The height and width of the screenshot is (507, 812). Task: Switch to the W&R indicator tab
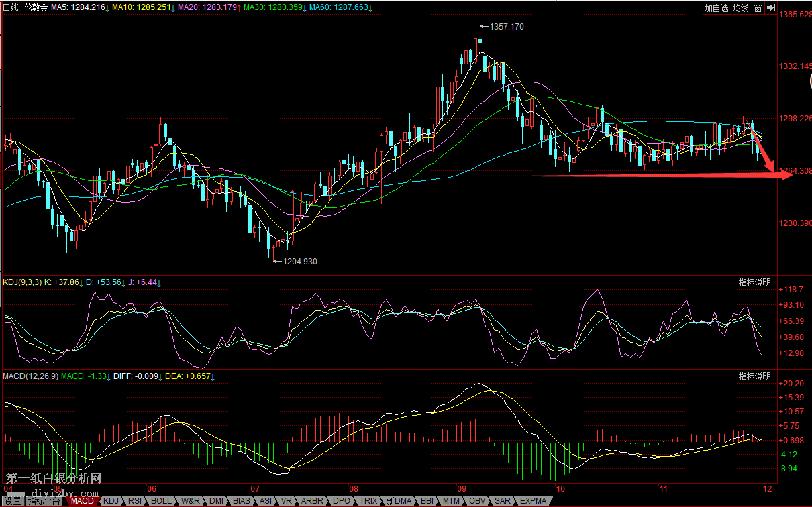pos(191,501)
